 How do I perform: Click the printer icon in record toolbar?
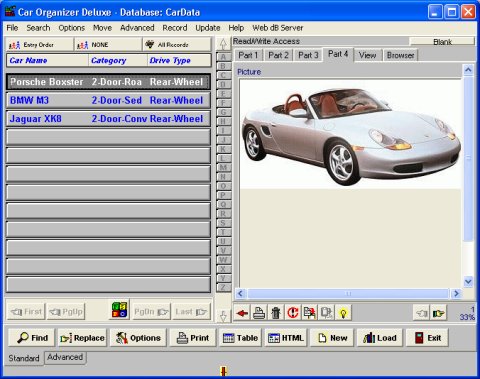[259, 313]
